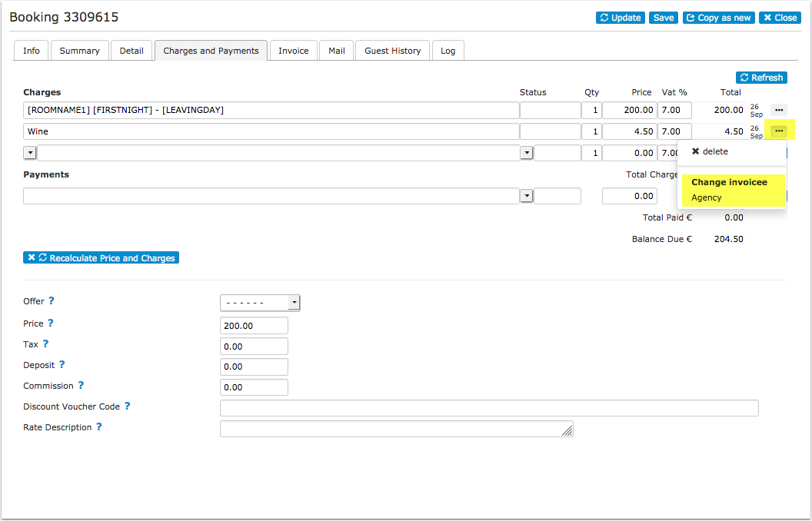Open the Detail tab

point(131,51)
